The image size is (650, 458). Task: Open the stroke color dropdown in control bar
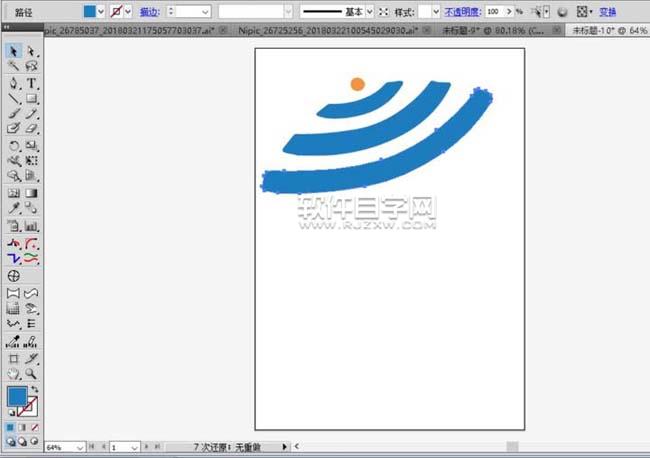(x=128, y=12)
